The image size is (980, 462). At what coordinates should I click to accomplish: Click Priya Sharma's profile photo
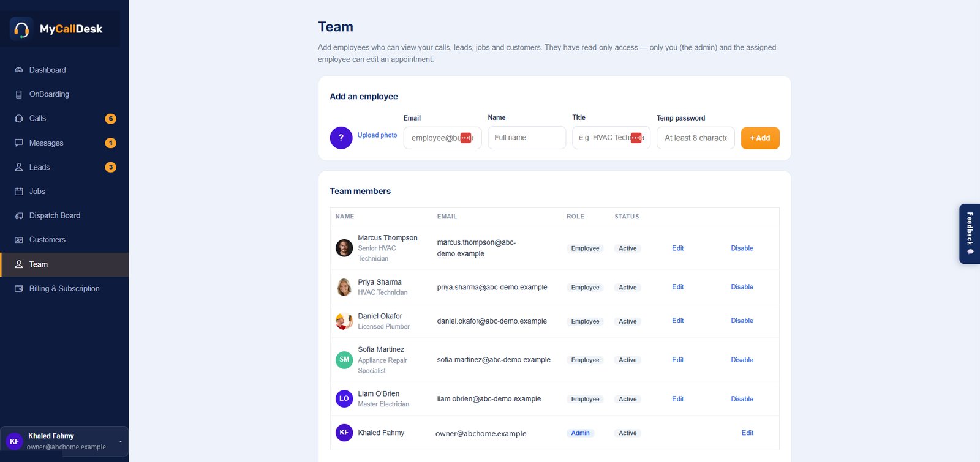[x=344, y=287]
